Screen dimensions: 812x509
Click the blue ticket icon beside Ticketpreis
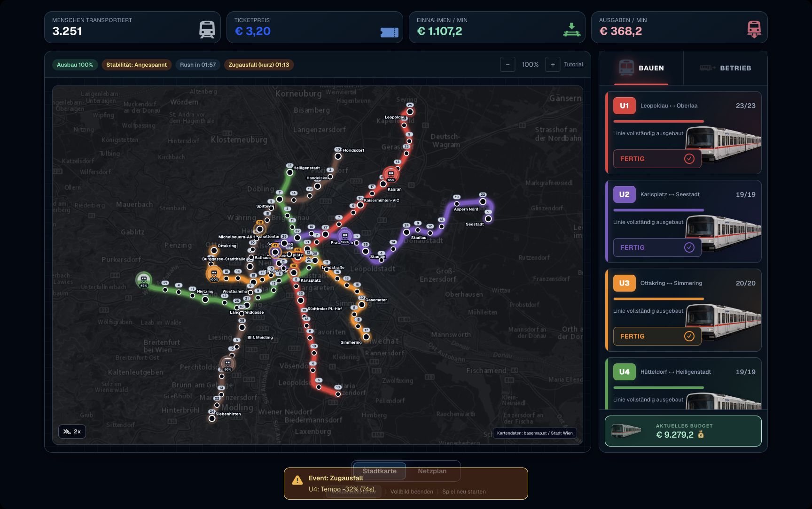tap(389, 32)
